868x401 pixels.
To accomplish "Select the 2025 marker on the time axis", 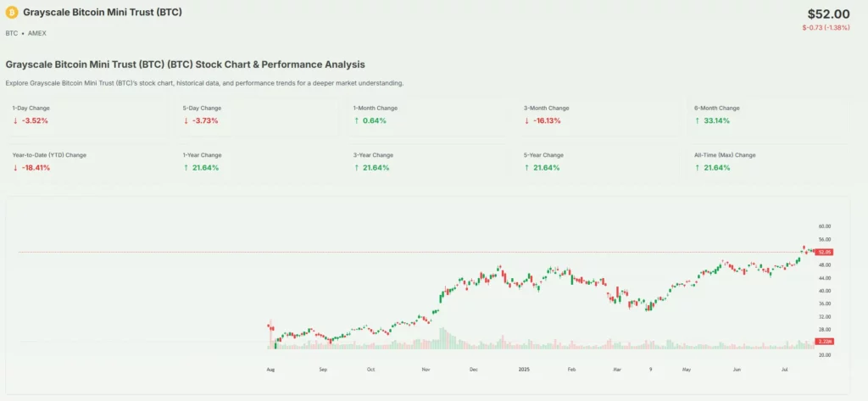I will coord(524,370).
